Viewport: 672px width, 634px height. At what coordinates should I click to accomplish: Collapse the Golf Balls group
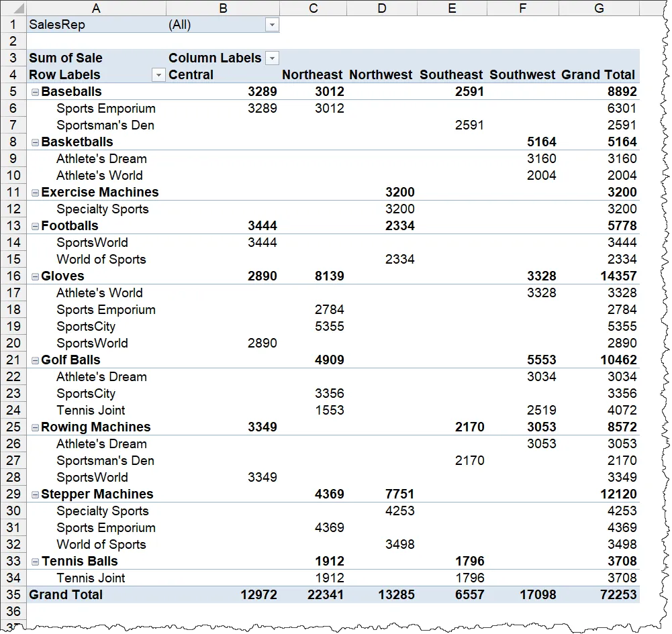click(35, 360)
